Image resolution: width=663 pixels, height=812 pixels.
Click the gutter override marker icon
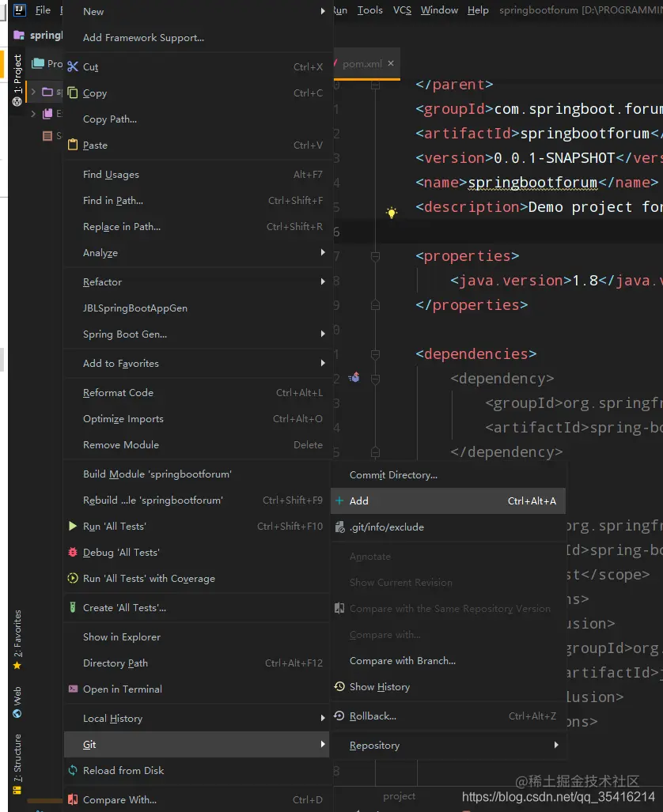click(354, 377)
